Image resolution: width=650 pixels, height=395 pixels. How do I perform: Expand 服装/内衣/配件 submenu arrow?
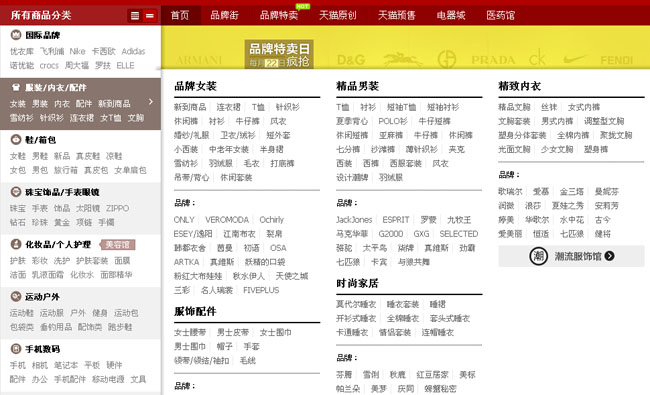point(151,102)
